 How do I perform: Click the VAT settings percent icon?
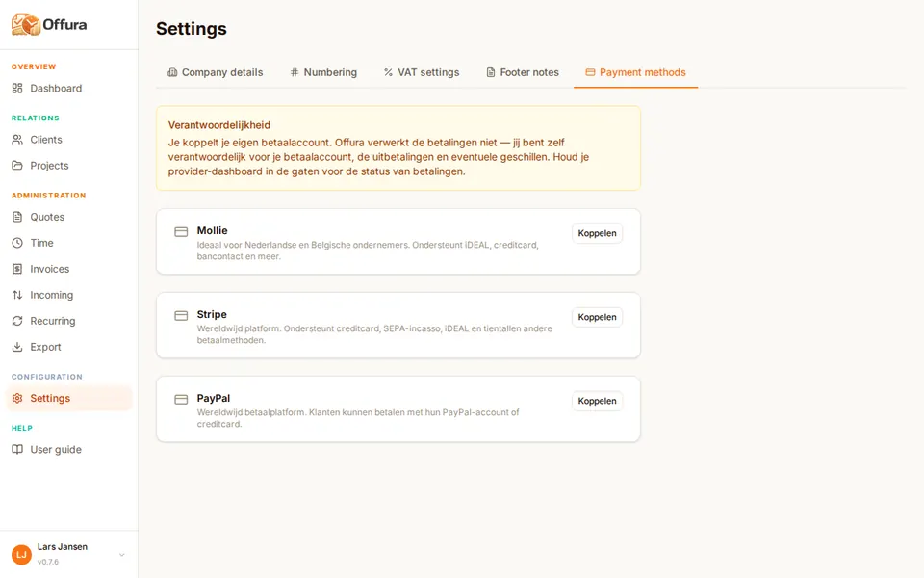pyautogui.click(x=388, y=72)
